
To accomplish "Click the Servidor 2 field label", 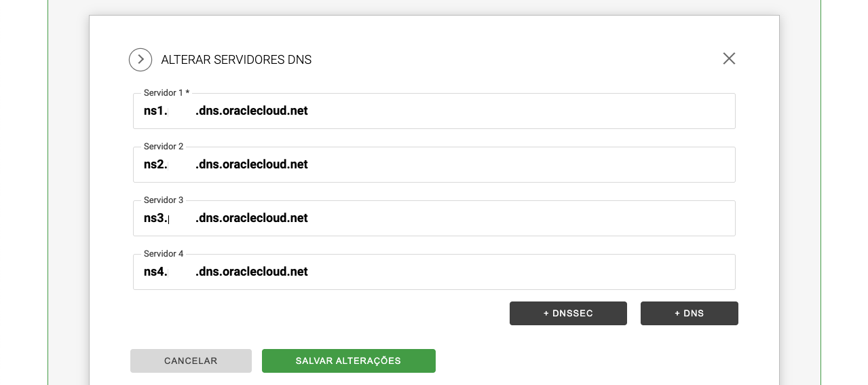I will coord(164,147).
